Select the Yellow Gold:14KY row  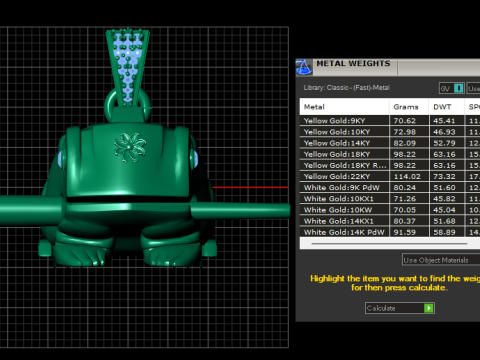[x=390, y=143]
